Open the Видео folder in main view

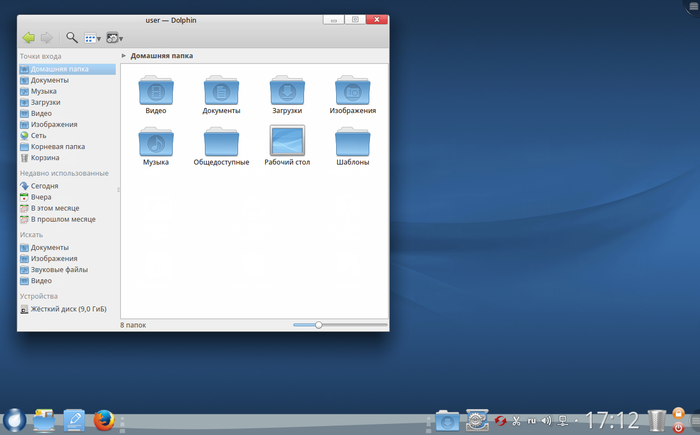155,92
